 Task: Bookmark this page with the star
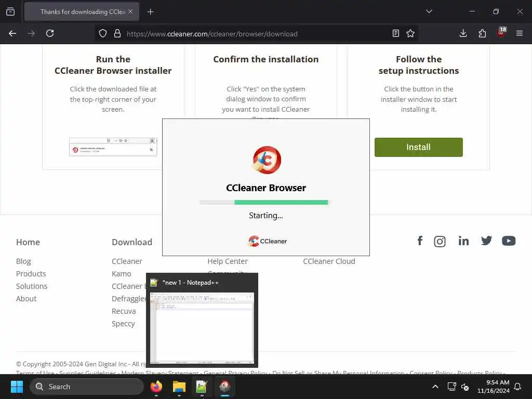pos(410,33)
